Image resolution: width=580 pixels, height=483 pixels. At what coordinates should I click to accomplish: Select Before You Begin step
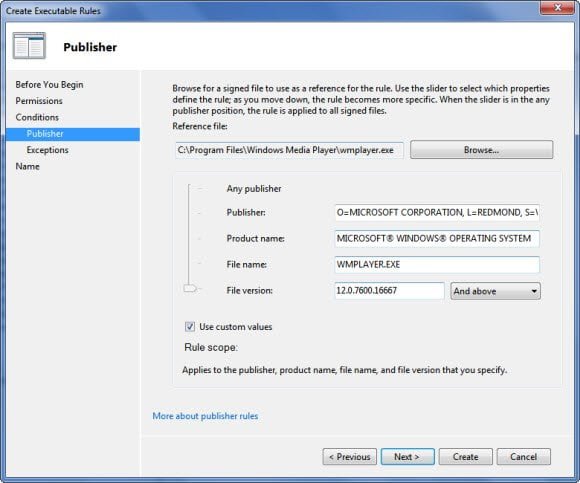[x=49, y=85]
